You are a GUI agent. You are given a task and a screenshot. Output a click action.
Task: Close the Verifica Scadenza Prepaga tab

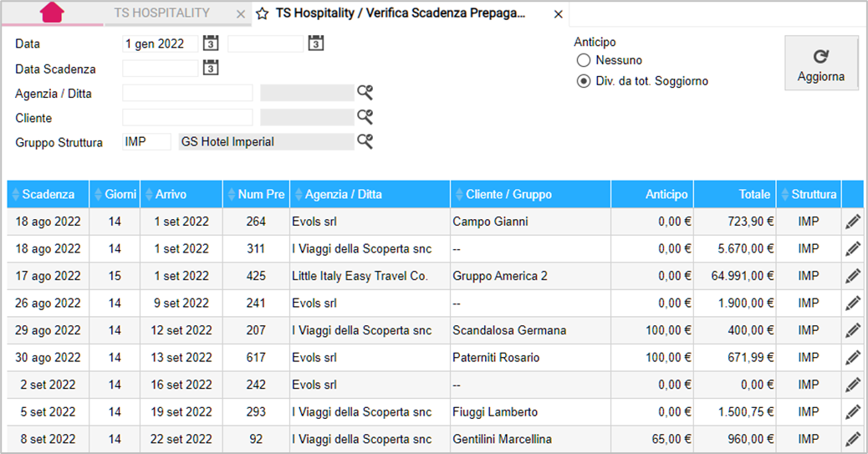[x=558, y=14]
